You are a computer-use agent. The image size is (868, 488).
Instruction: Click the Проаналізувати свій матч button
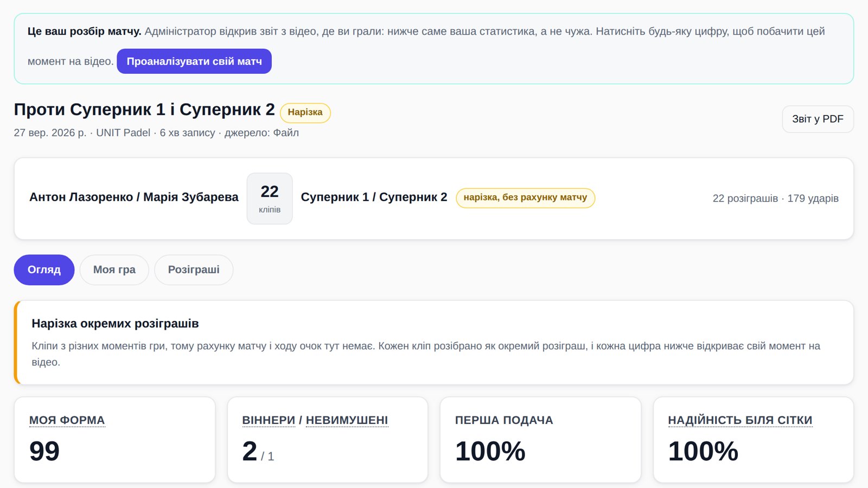(x=194, y=61)
